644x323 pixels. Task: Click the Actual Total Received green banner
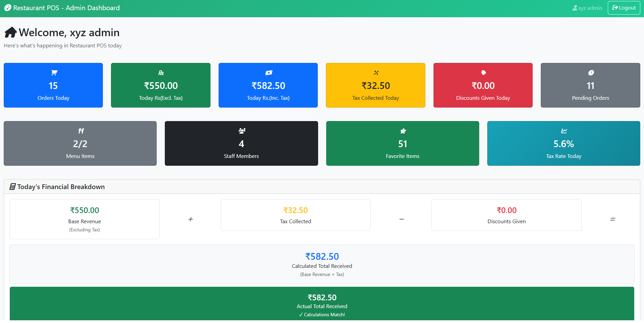pos(322,304)
